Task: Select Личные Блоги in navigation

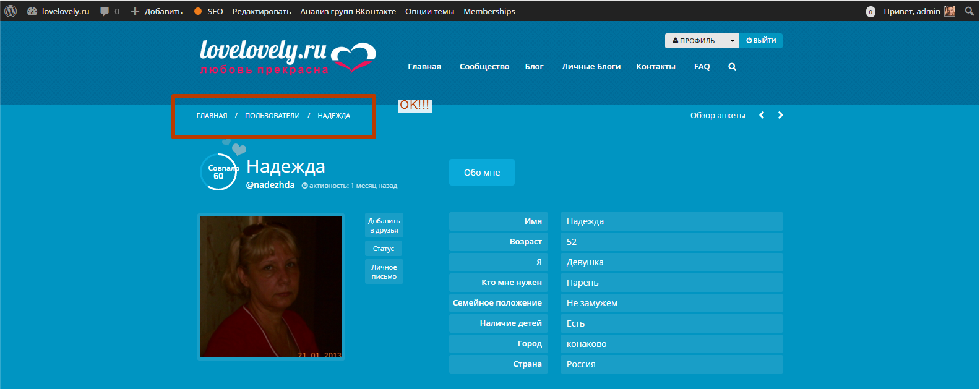Action: (591, 67)
